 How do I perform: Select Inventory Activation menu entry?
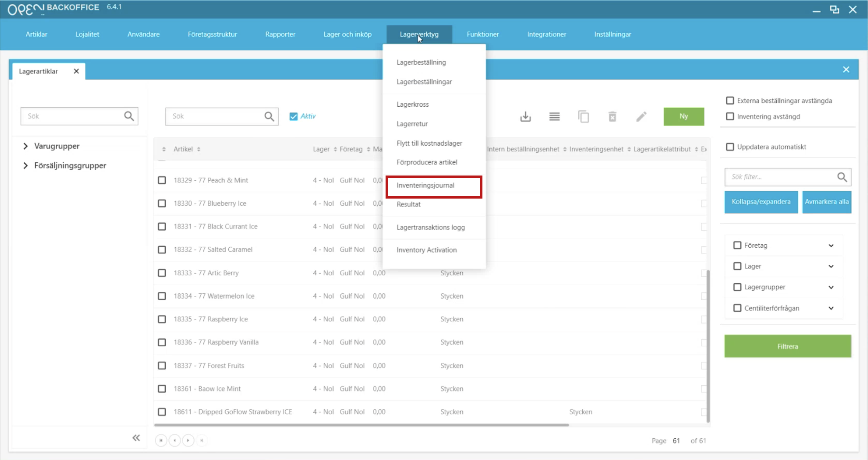click(427, 250)
